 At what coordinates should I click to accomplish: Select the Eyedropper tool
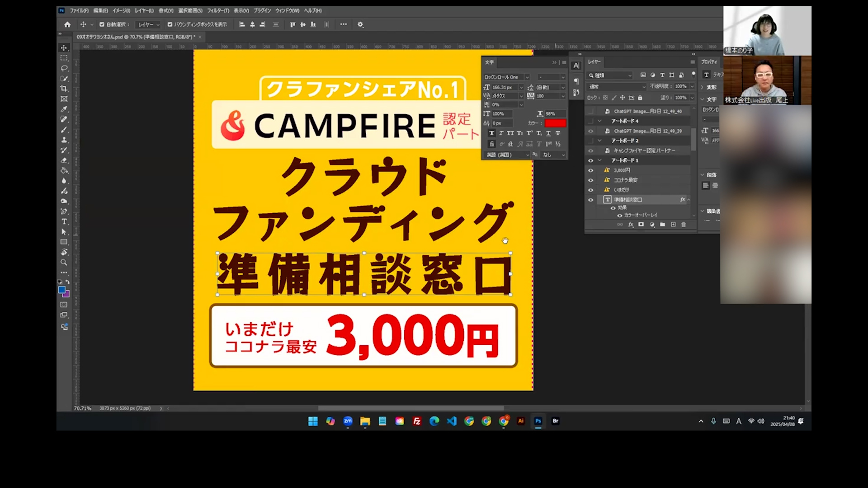tap(64, 109)
